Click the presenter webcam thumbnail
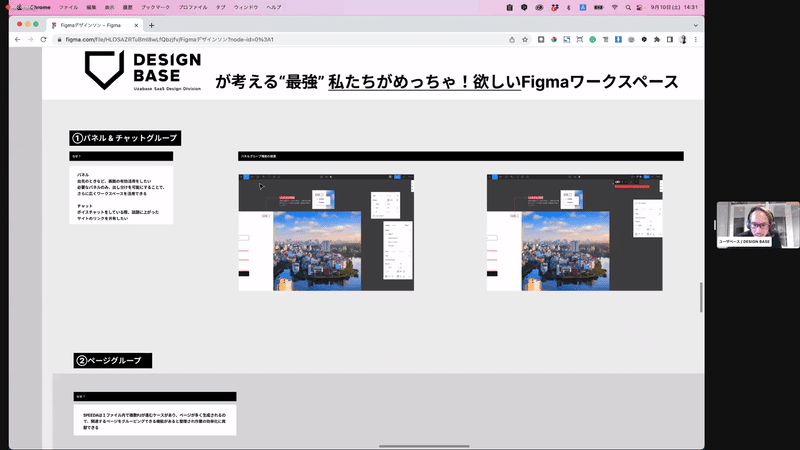The height and width of the screenshot is (450, 800). tap(758, 224)
